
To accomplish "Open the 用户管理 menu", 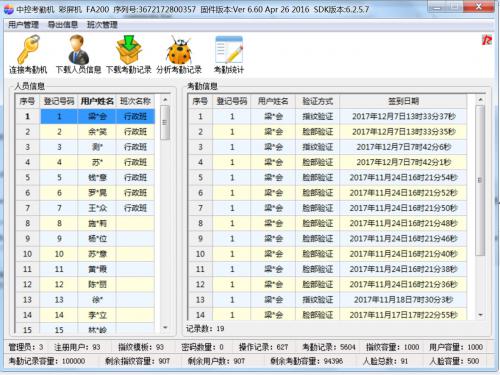I will [x=23, y=25].
